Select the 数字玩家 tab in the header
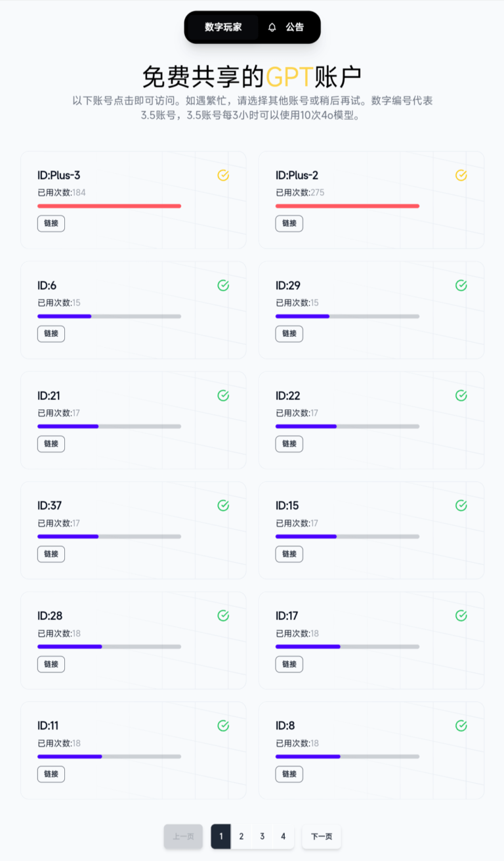504x861 pixels. tap(220, 27)
